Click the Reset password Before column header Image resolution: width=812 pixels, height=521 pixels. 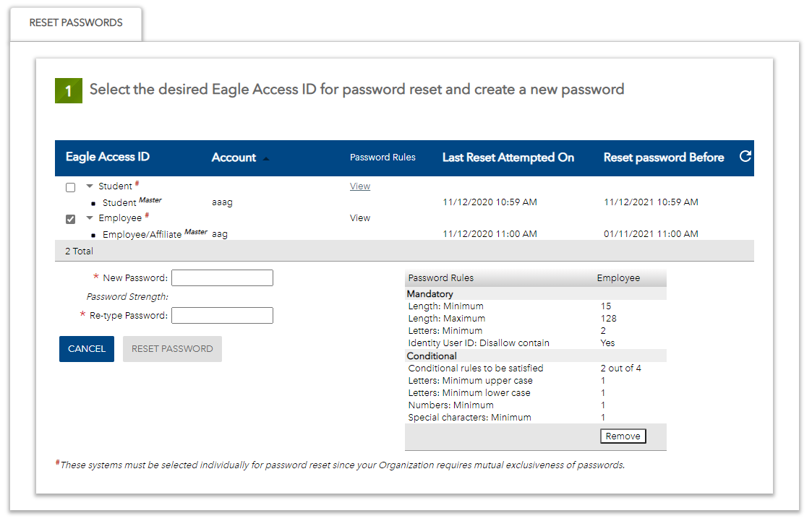click(664, 158)
